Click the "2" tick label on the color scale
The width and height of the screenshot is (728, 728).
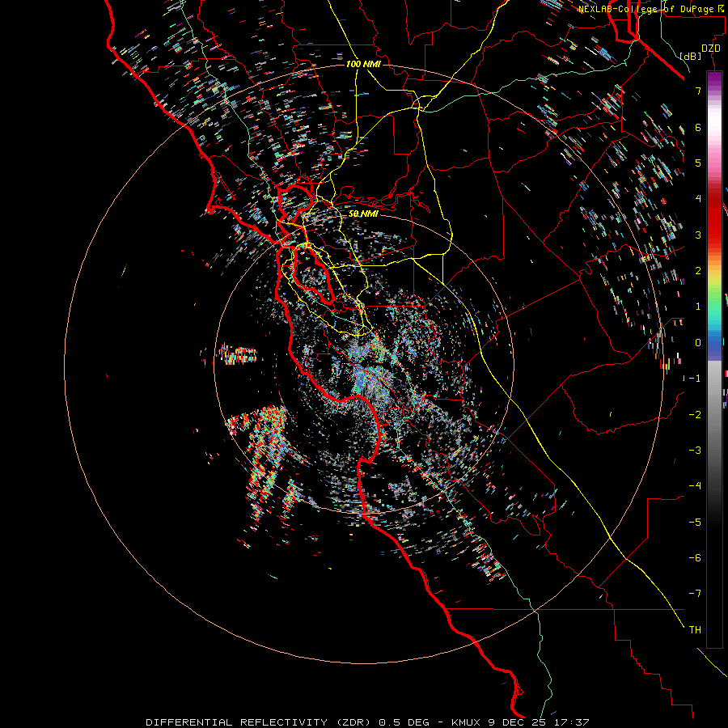[698, 271]
